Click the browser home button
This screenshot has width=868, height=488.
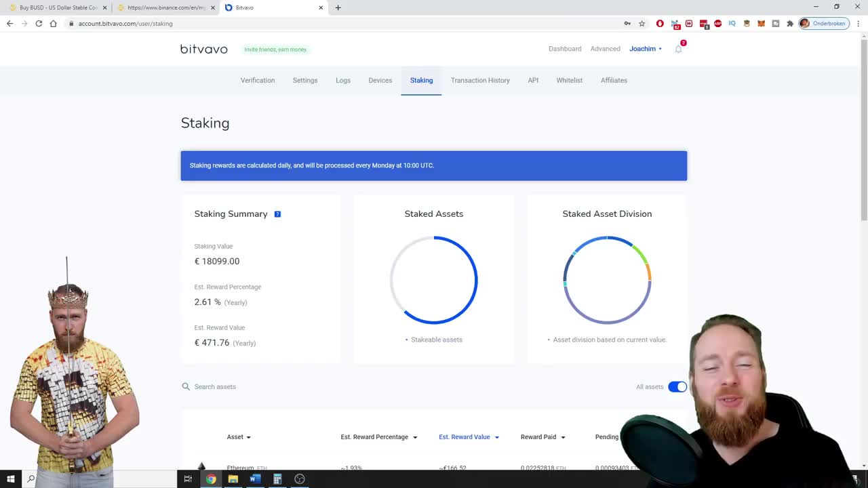53,23
